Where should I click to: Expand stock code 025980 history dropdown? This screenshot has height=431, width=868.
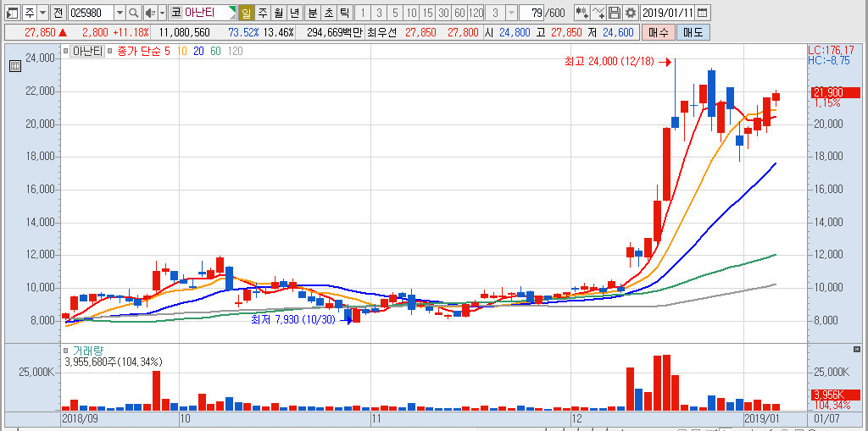[x=120, y=12]
